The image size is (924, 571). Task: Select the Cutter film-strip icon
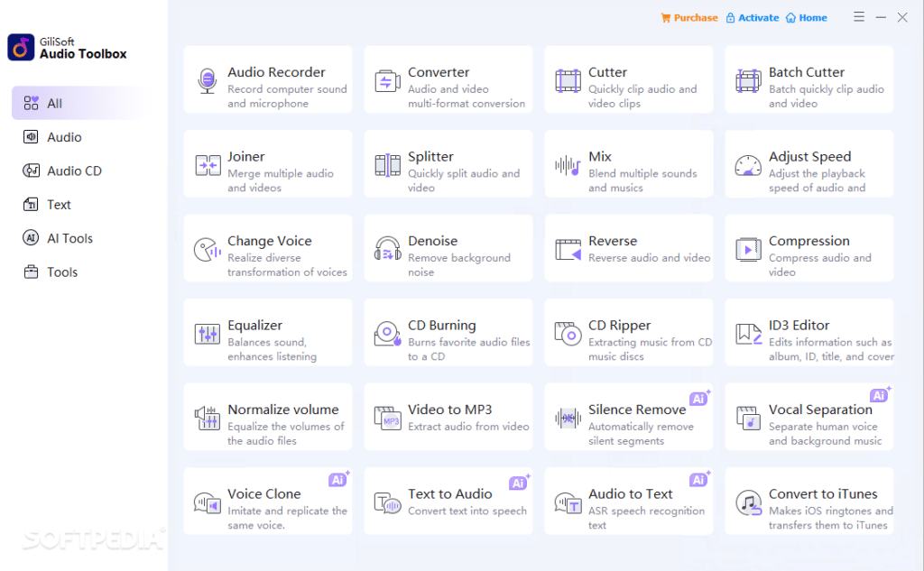[568, 80]
